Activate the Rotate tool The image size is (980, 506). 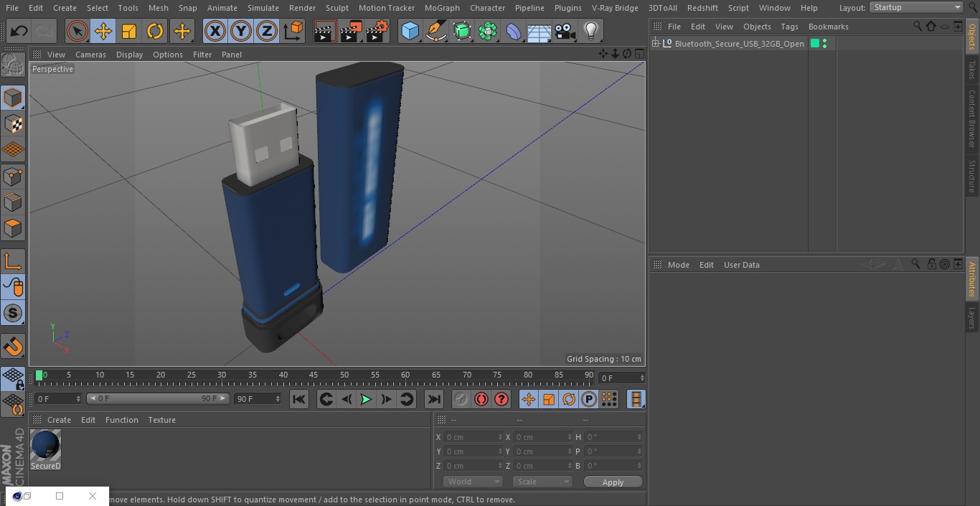coord(155,31)
